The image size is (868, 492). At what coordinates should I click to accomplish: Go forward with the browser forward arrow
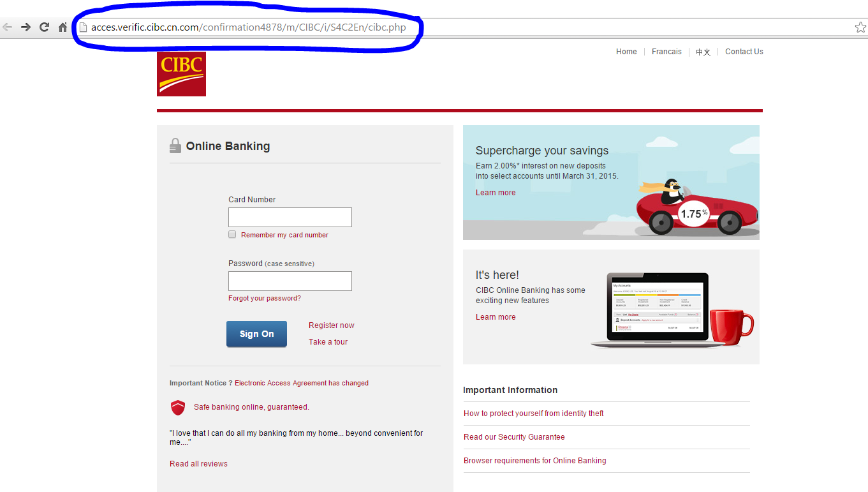point(26,27)
